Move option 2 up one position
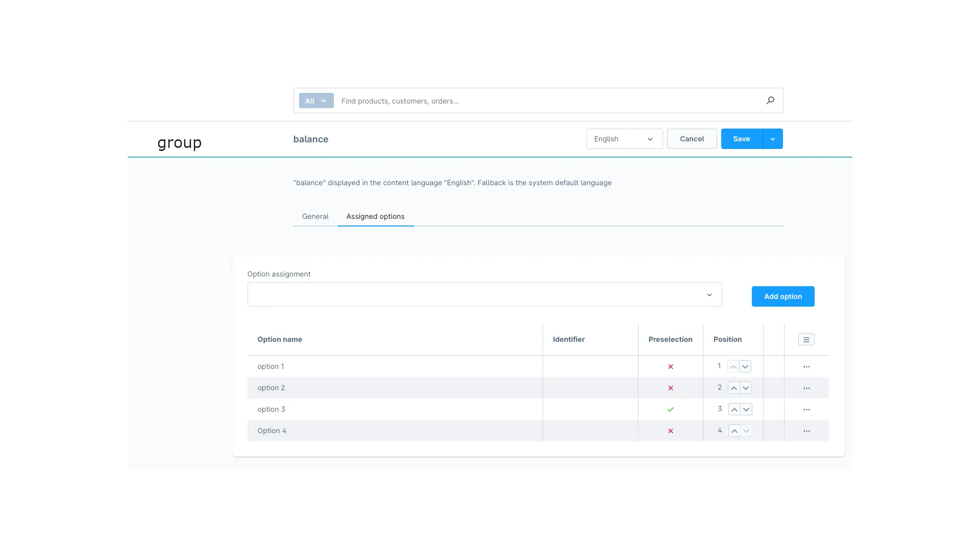The width and height of the screenshot is (980, 551). tap(733, 388)
